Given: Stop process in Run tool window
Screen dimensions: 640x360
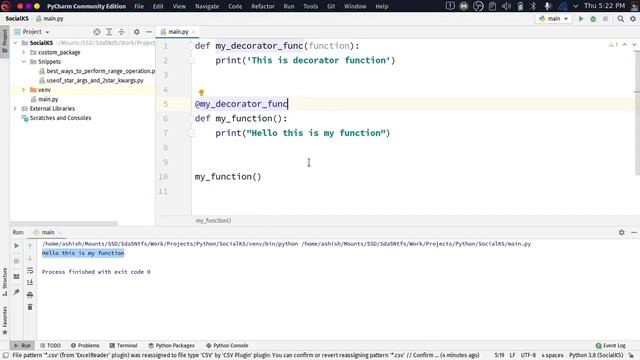Looking at the screenshot, I should [x=16, y=261].
